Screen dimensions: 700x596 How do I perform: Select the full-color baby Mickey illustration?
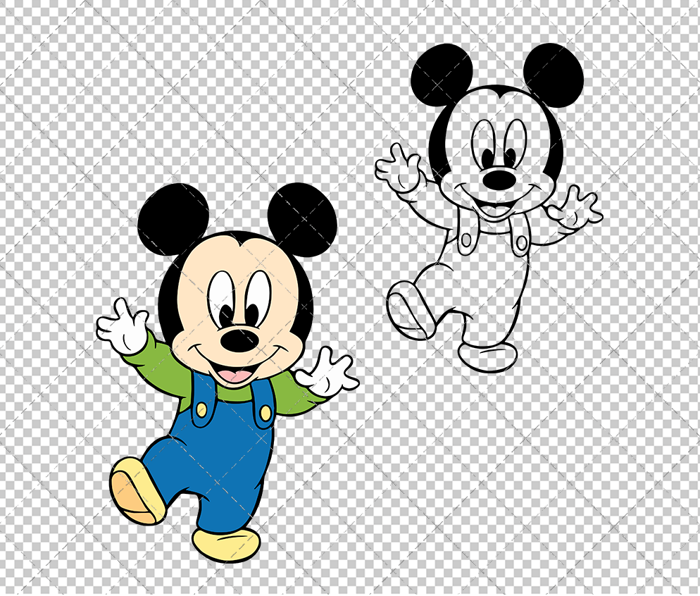click(x=227, y=373)
